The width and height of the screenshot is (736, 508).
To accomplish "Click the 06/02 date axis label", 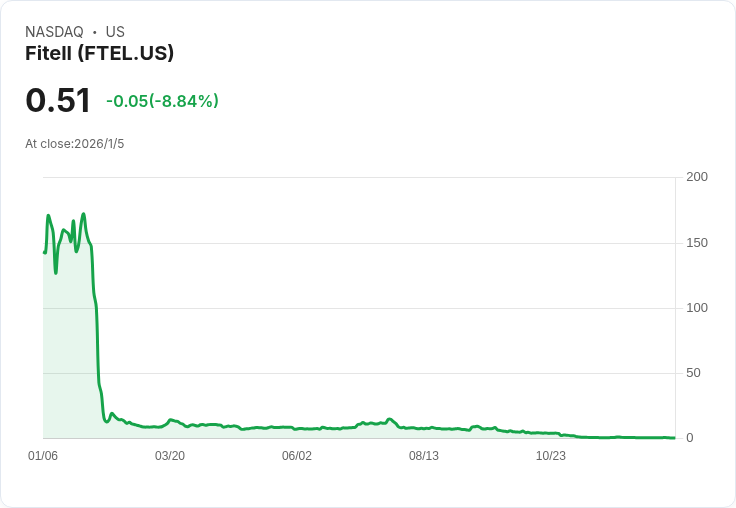I will (297, 456).
